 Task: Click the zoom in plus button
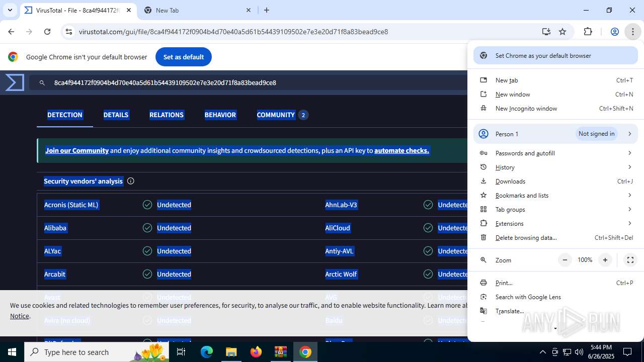[605, 260]
